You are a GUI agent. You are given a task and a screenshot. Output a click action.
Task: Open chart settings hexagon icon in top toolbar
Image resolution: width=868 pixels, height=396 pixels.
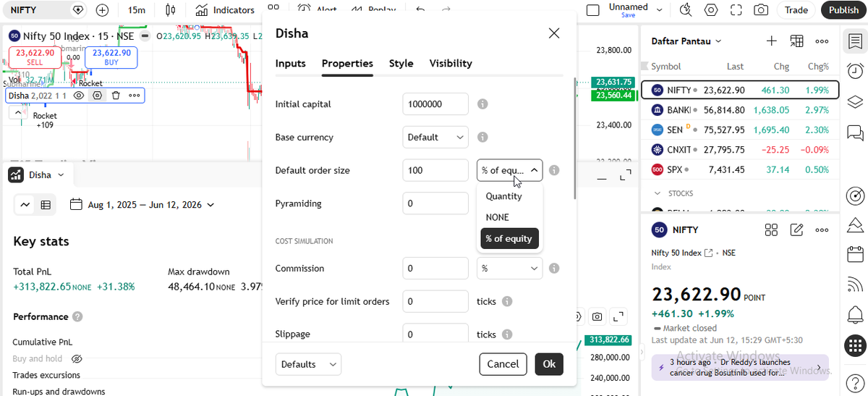click(x=711, y=10)
